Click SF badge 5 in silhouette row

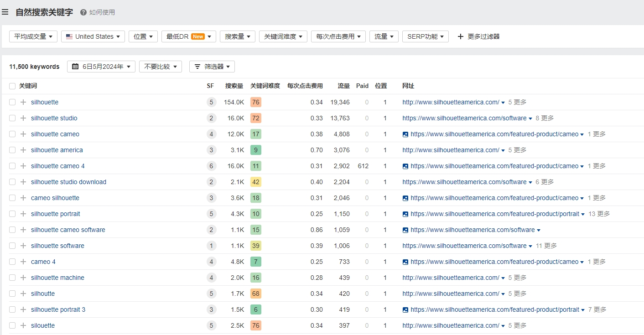pyautogui.click(x=211, y=102)
